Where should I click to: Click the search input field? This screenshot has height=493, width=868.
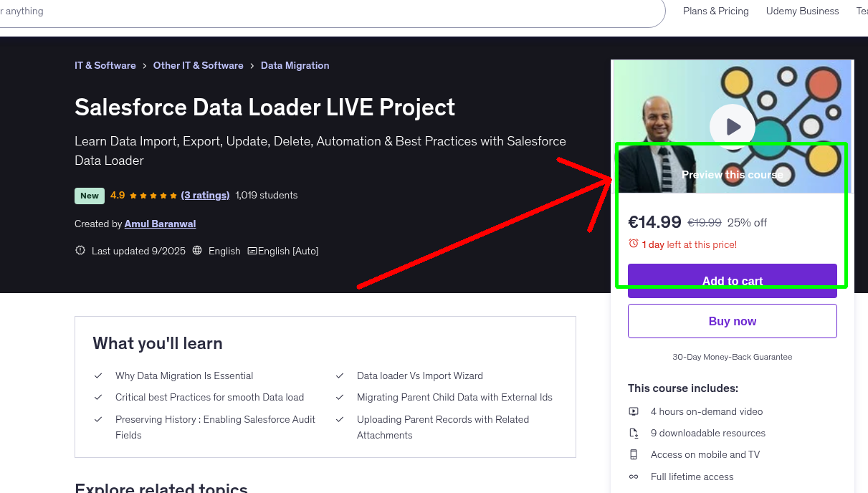[x=323, y=11]
